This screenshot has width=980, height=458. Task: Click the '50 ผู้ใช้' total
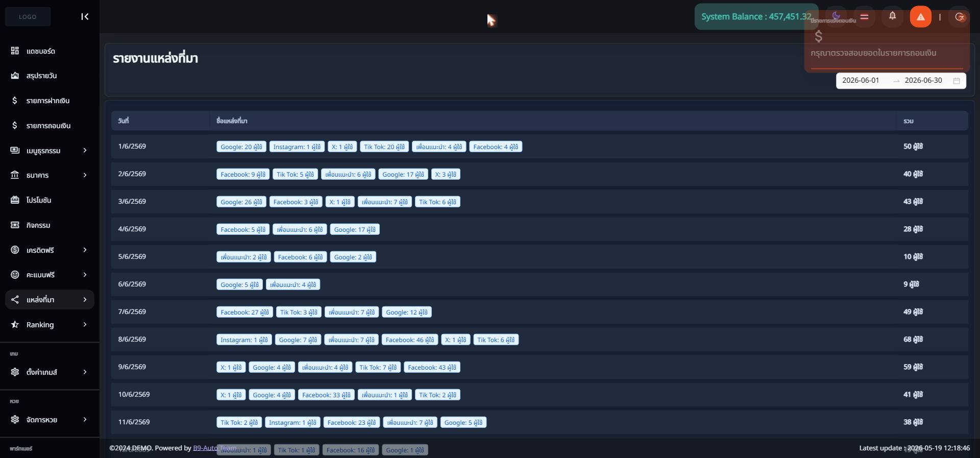pyautogui.click(x=913, y=146)
